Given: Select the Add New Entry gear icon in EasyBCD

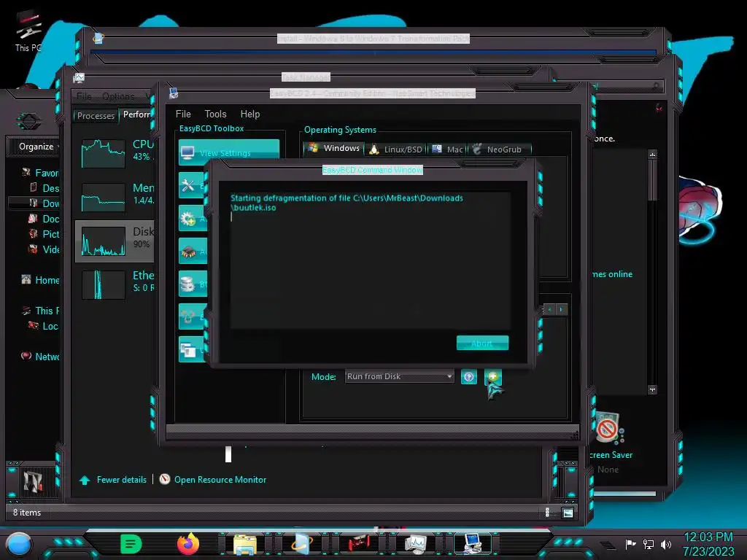Looking at the screenshot, I should [188, 219].
